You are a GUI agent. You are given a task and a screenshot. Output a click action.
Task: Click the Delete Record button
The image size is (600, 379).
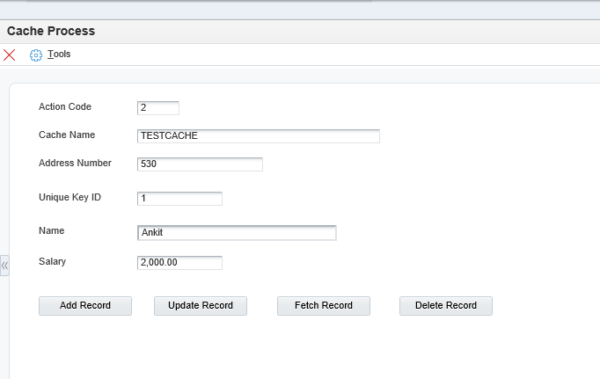point(446,305)
